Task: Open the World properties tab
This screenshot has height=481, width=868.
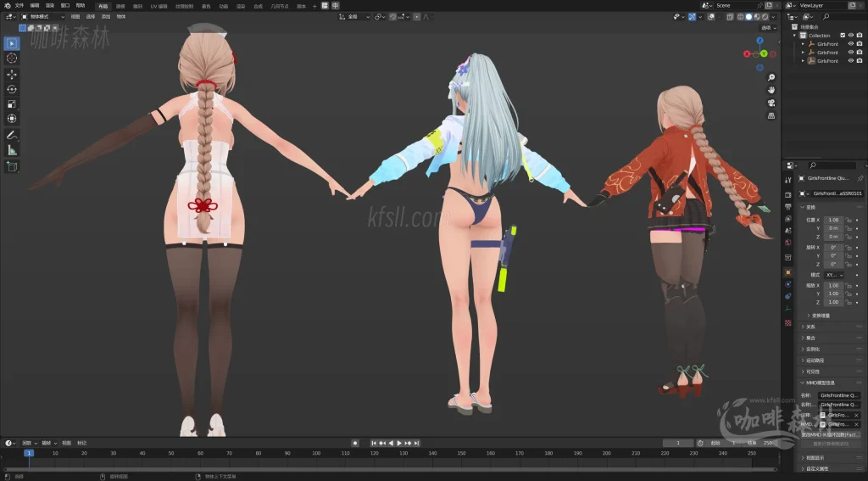Action: click(x=787, y=243)
